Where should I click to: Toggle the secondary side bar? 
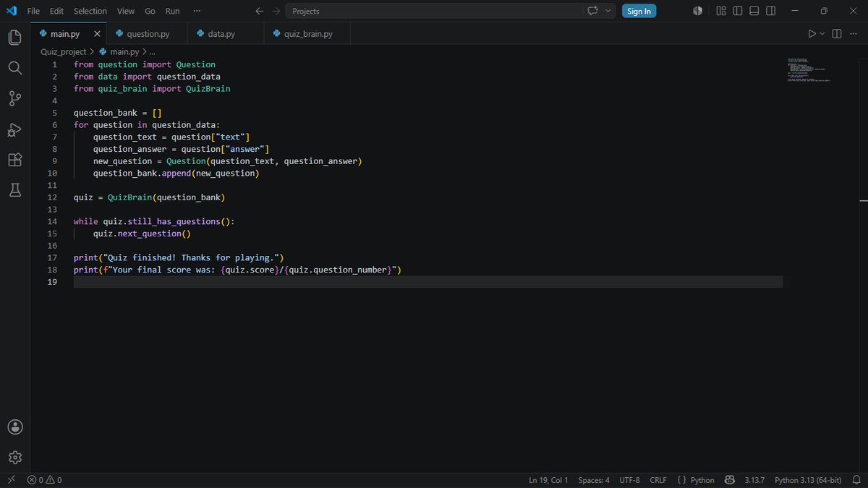tap(772, 11)
